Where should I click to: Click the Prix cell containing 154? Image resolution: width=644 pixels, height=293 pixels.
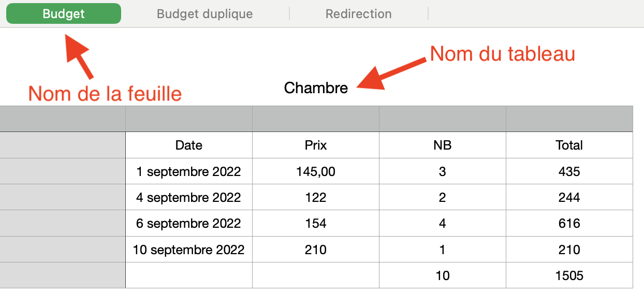coord(316,224)
